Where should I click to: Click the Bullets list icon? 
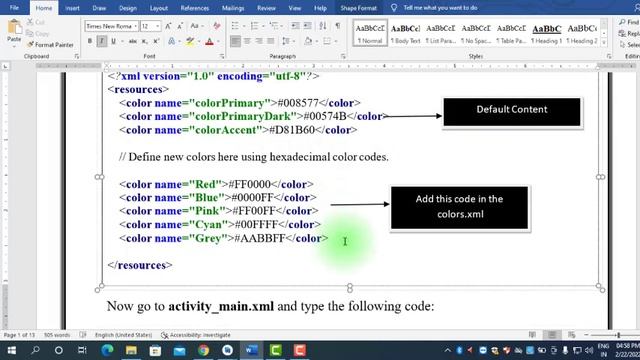(235, 26)
